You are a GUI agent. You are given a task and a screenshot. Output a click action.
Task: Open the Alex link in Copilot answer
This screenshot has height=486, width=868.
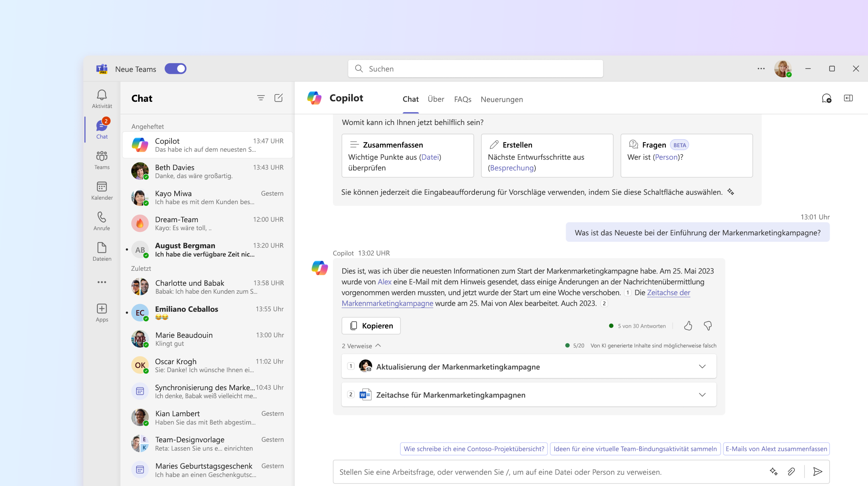[x=384, y=282]
